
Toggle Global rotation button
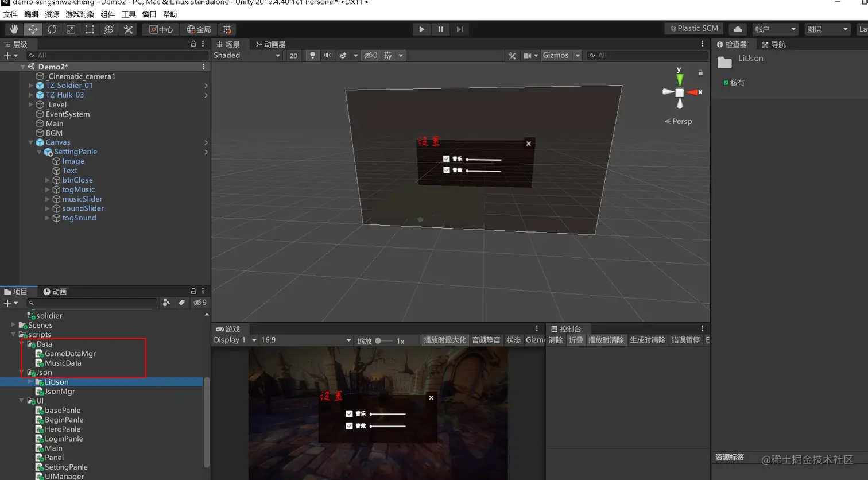point(199,29)
